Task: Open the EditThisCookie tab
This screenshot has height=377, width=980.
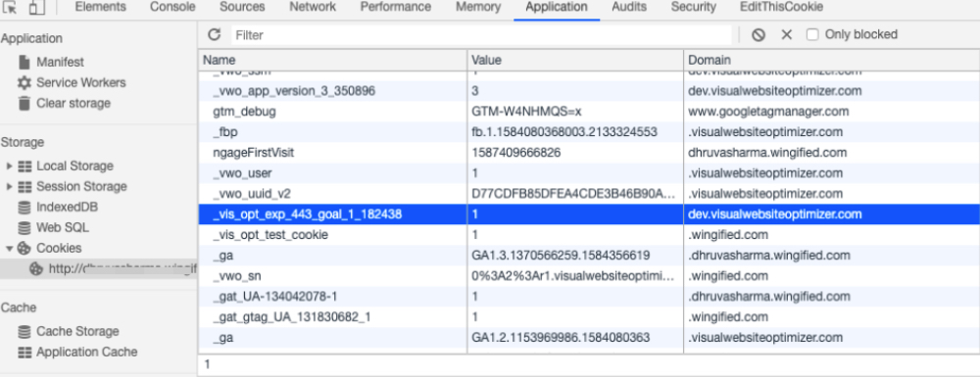Action: pyautogui.click(x=781, y=7)
